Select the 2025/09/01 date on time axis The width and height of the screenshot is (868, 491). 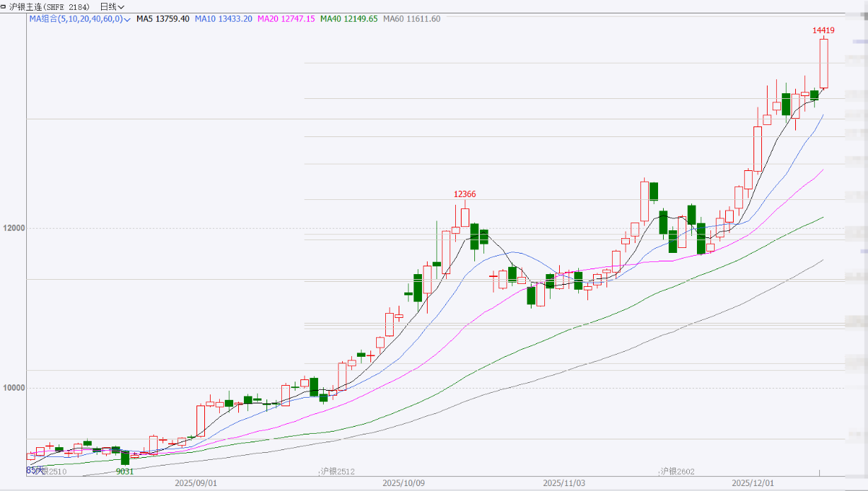click(x=196, y=484)
